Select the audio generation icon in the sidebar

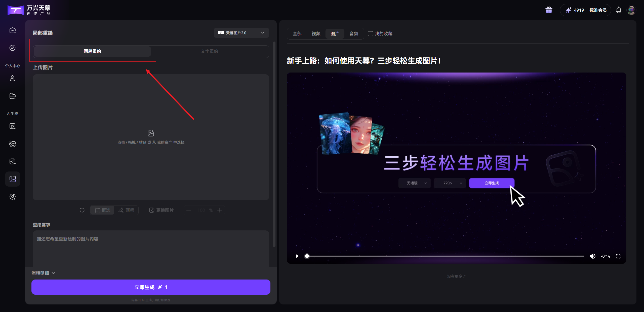coord(12,197)
